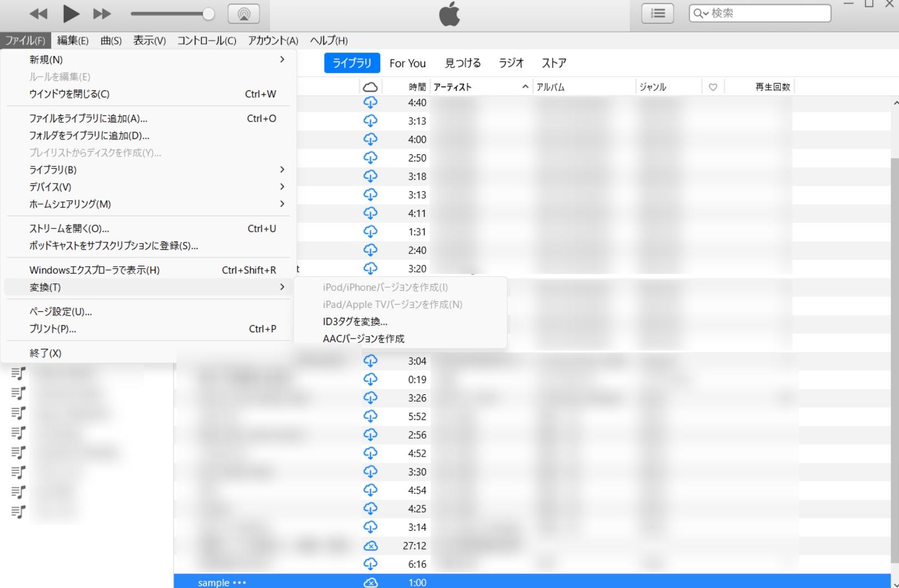Choose プリント(P)... menu entry
This screenshot has width=899, height=588.
[x=149, y=329]
